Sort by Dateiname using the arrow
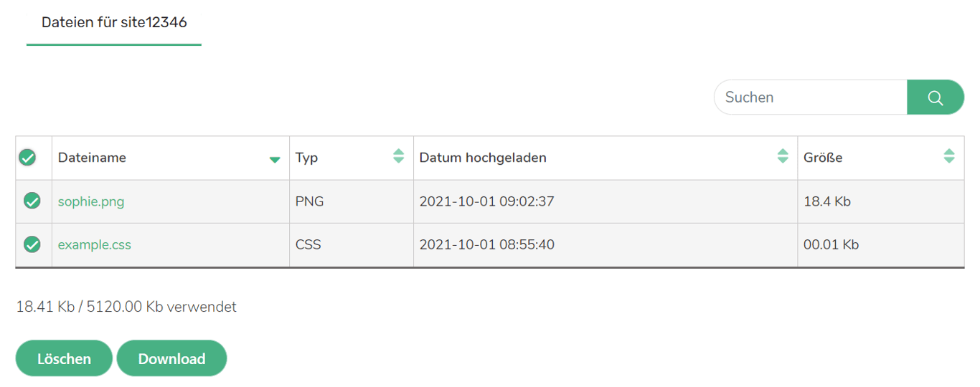980x387 pixels. (x=274, y=160)
